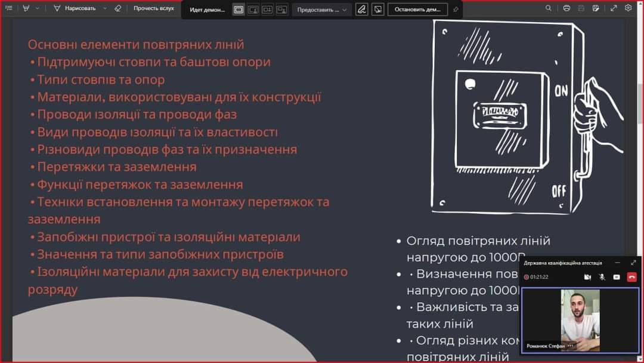
Task: Expand the call window to full size
Action: tap(633, 262)
